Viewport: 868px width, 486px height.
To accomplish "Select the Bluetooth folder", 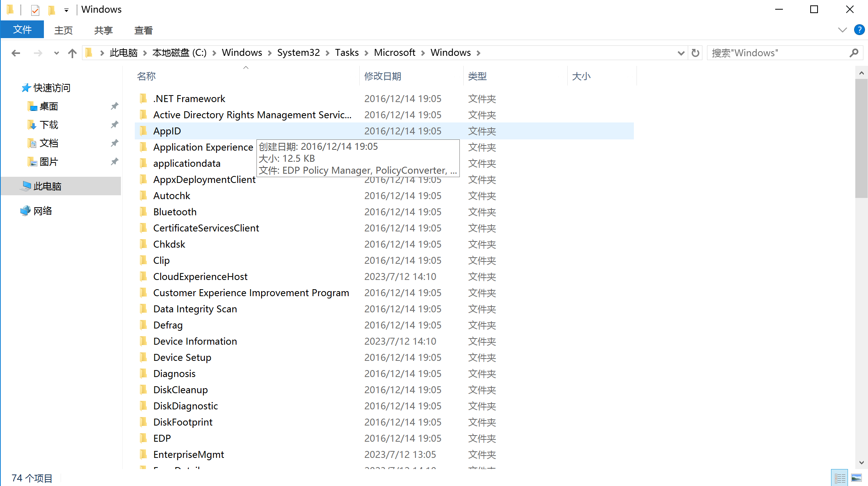I will [175, 212].
